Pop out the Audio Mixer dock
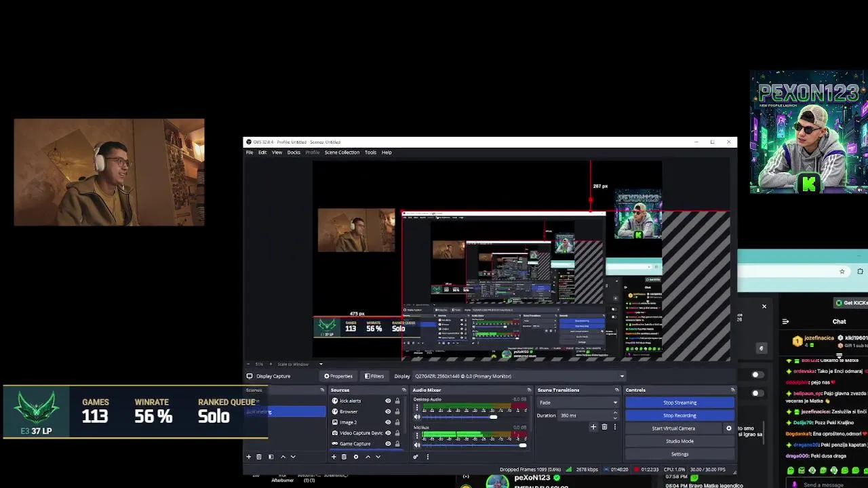 click(x=529, y=390)
